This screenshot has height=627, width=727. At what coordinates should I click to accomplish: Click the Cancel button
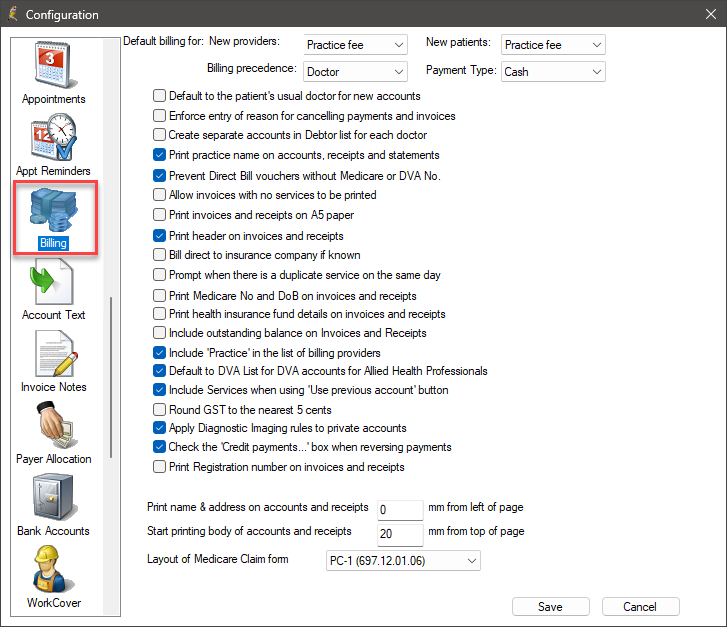pos(640,607)
